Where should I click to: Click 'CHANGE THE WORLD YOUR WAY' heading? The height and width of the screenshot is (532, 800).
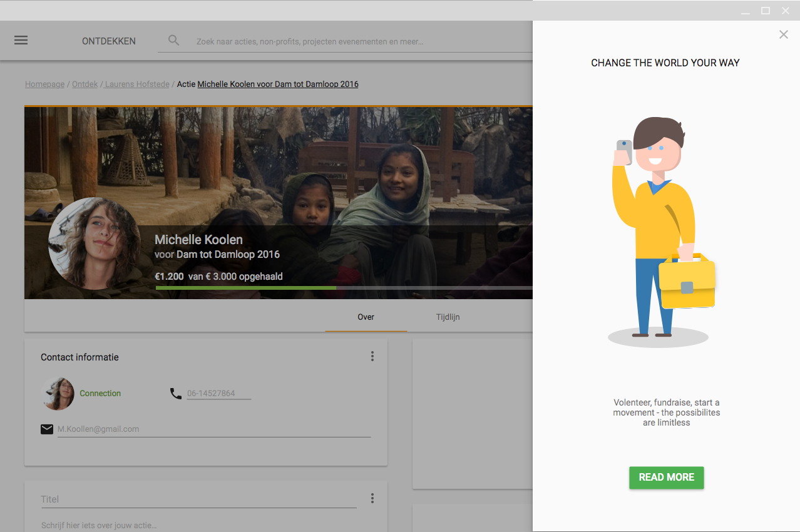[665, 63]
